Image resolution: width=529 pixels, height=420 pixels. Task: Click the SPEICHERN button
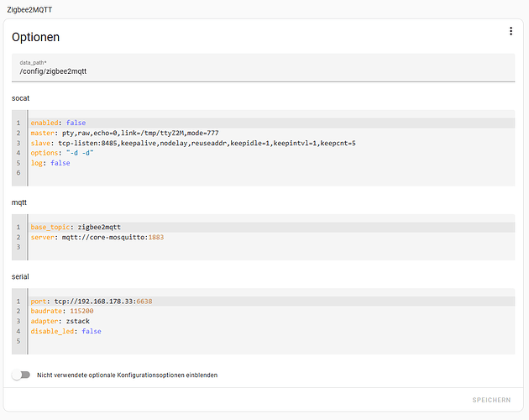coord(490,402)
